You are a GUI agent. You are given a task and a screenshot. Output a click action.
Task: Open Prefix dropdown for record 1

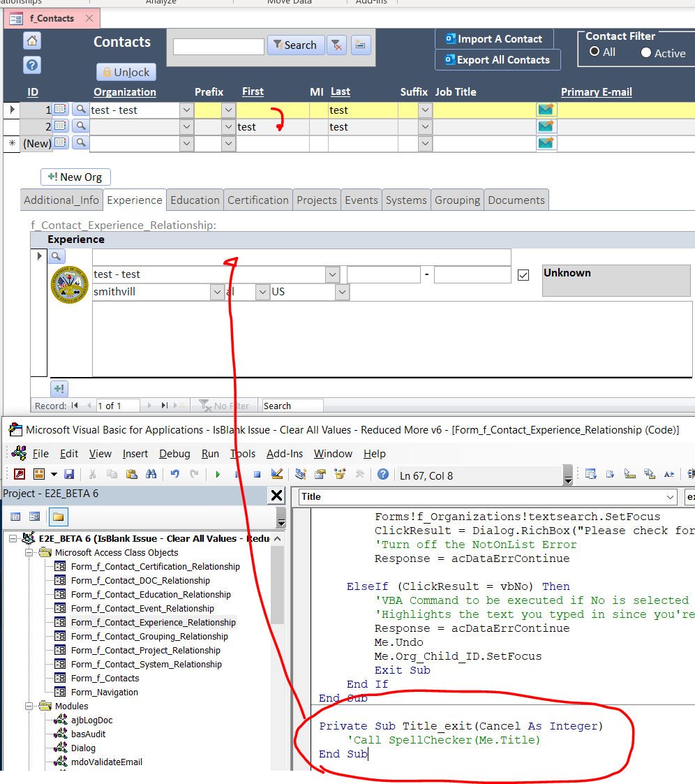pyautogui.click(x=228, y=110)
